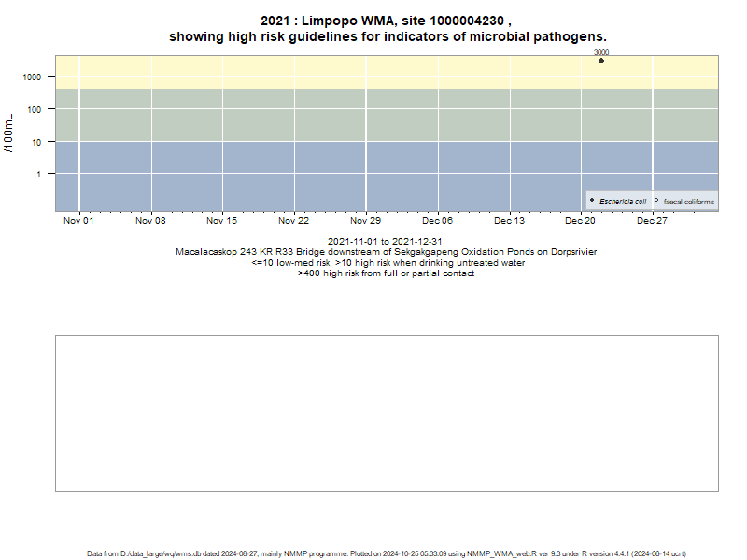Click the '100' y-axis tick label
747x560 pixels.
35,110
